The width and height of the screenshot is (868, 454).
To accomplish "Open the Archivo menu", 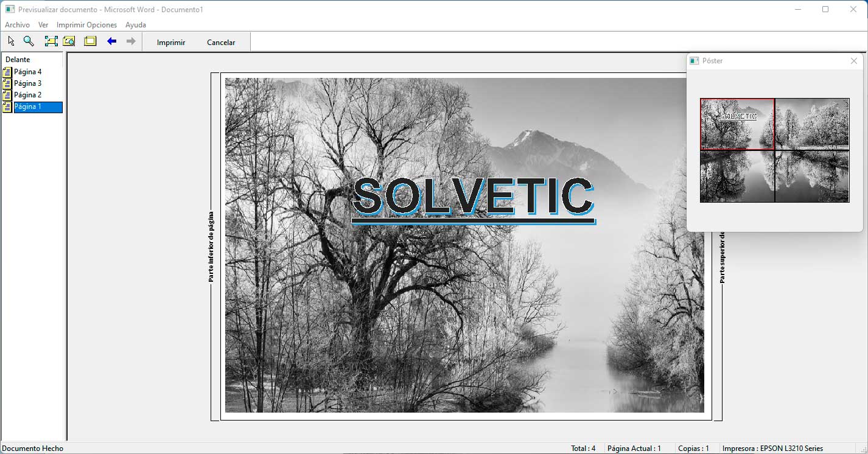I will (17, 25).
